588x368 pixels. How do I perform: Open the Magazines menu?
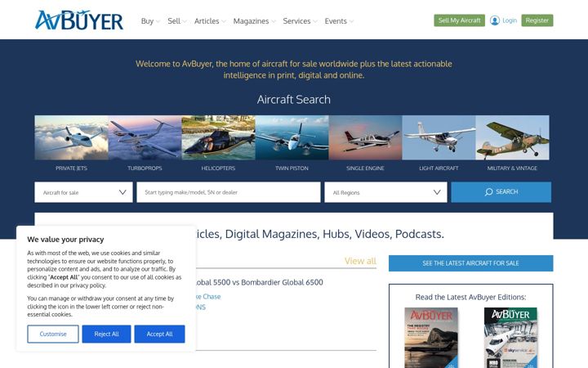tap(254, 21)
